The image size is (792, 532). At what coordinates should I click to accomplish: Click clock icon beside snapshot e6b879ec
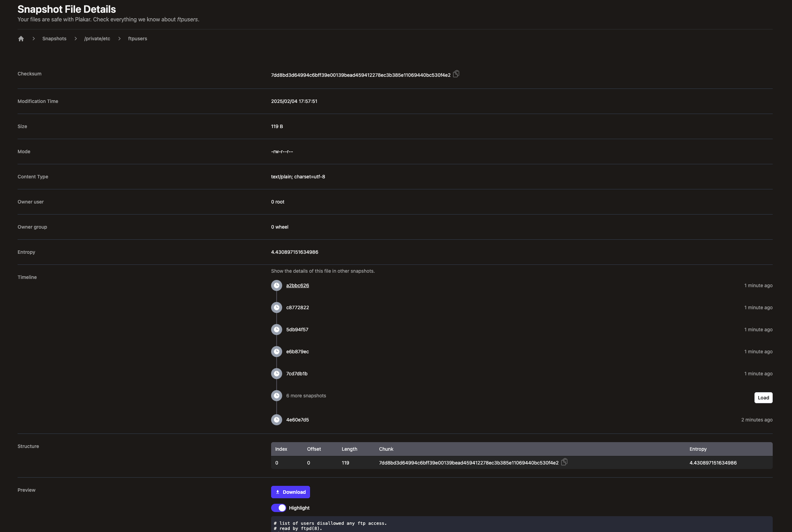276,352
